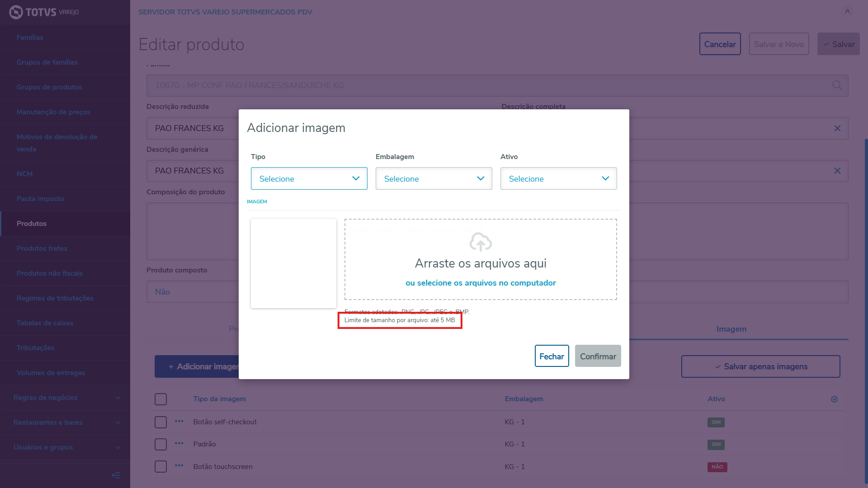868x488 pixels.
Task: Click the empty image preview thumbnail
Action: (293, 263)
